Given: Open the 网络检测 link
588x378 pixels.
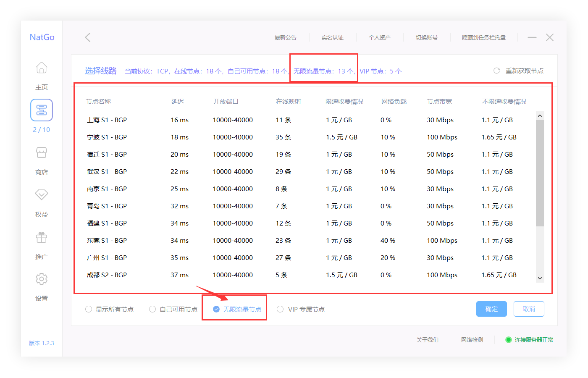Looking at the screenshot, I should 472,340.
